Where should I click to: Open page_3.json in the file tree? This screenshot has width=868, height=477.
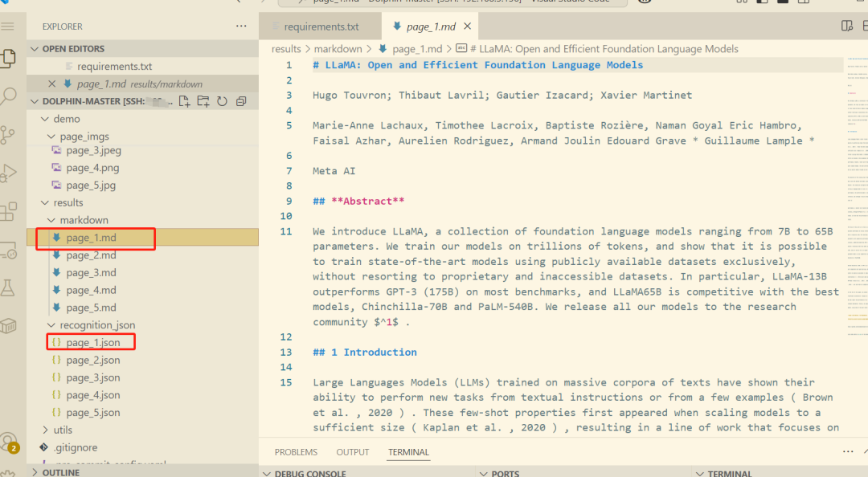[x=93, y=378]
